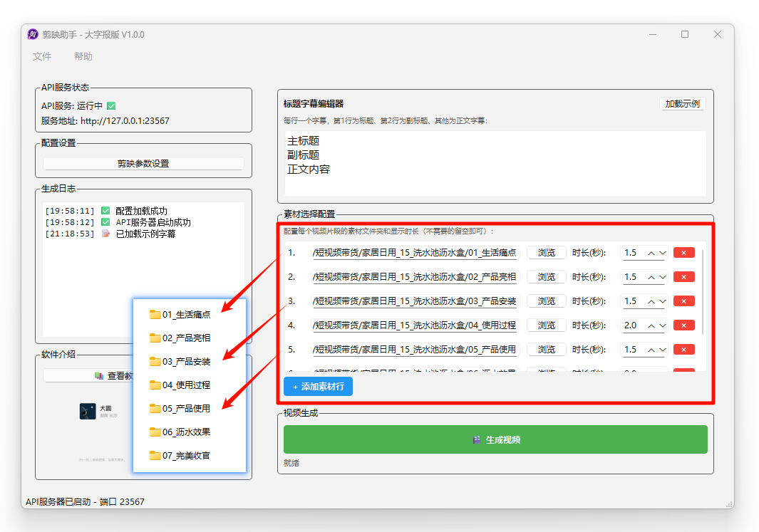This screenshot has width=759, height=532.
Task: Click 浏览 button for row 2
Action: tap(546, 277)
